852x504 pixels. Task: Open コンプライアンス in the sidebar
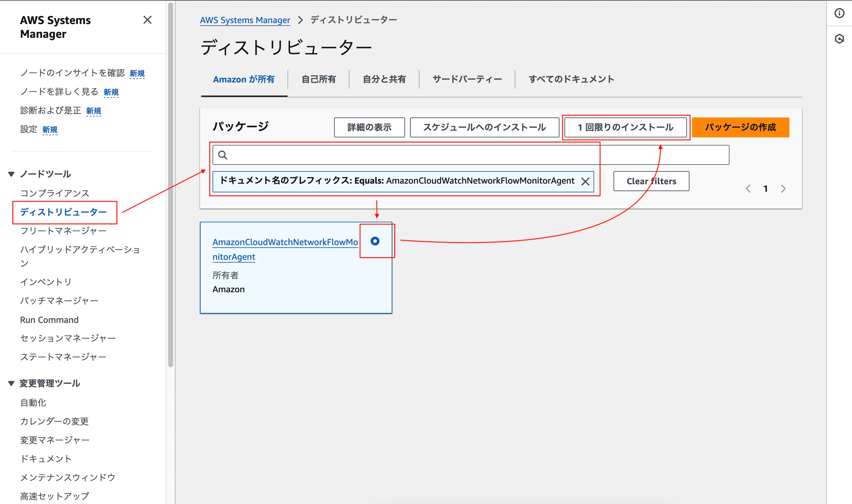coord(54,193)
